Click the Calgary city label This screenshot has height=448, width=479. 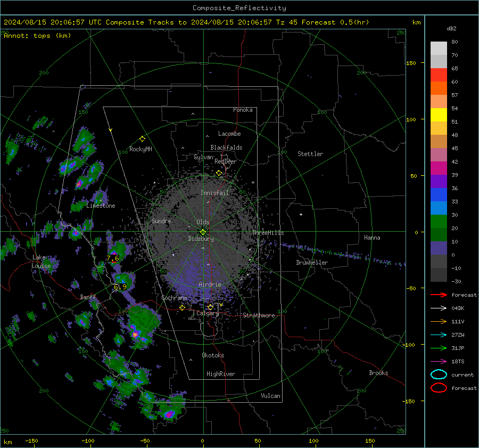(208, 313)
